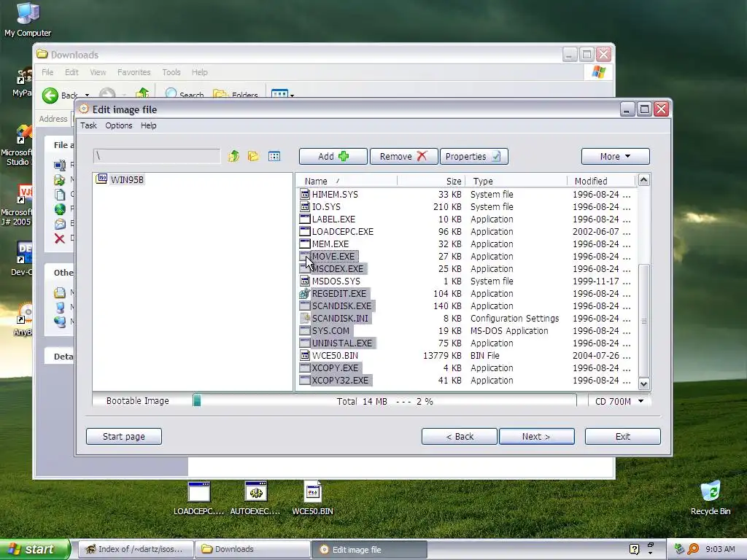Click the Back arrow in the Downloads window
747x560 pixels.
click(50, 96)
